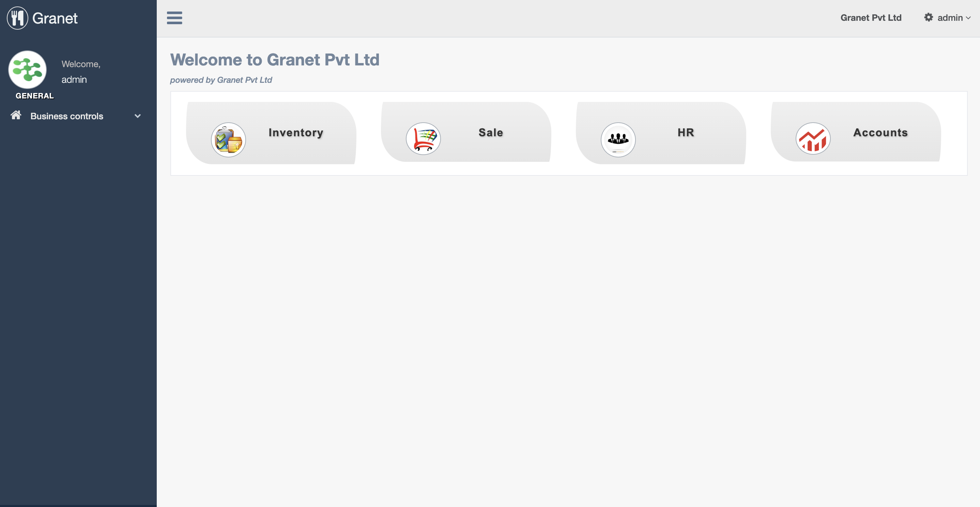Click the 'Welcome to Granet Pvt Ltd' heading

point(275,60)
